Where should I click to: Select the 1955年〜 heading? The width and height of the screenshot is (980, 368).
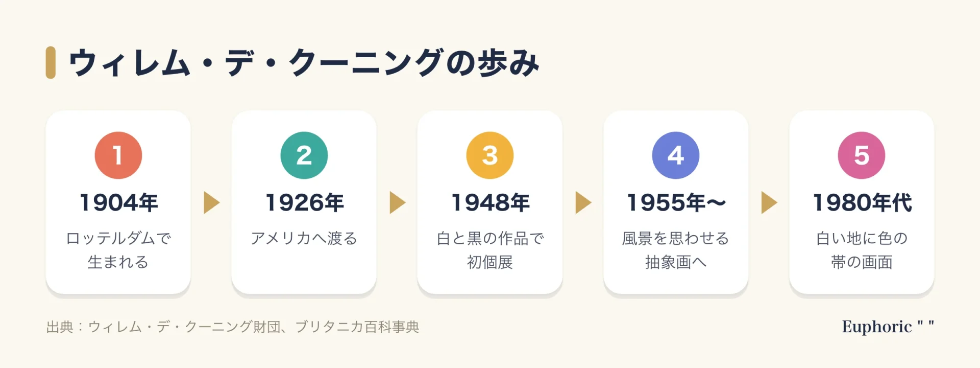(x=676, y=202)
